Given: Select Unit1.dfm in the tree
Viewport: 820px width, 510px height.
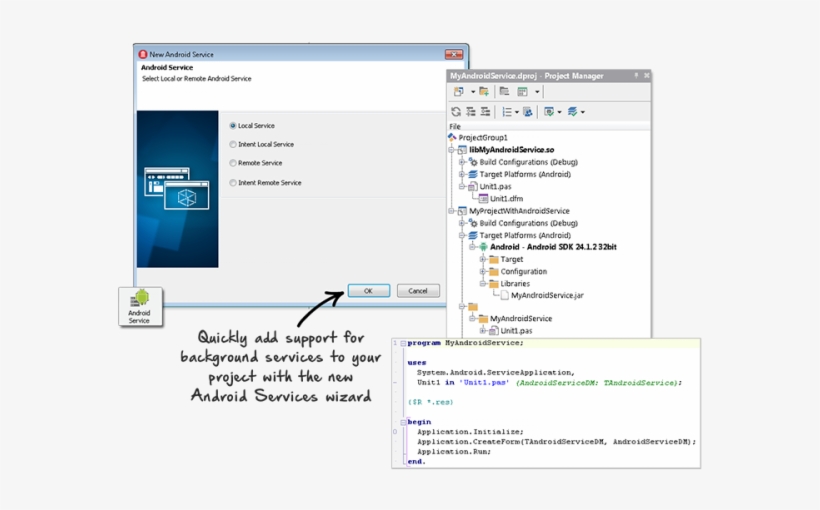Looking at the screenshot, I should (506, 199).
